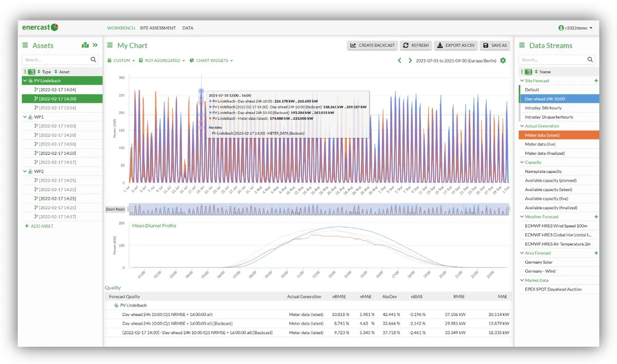617x364 pixels.
Task: Click the right handle of zoom navigator
Action: coord(509,209)
